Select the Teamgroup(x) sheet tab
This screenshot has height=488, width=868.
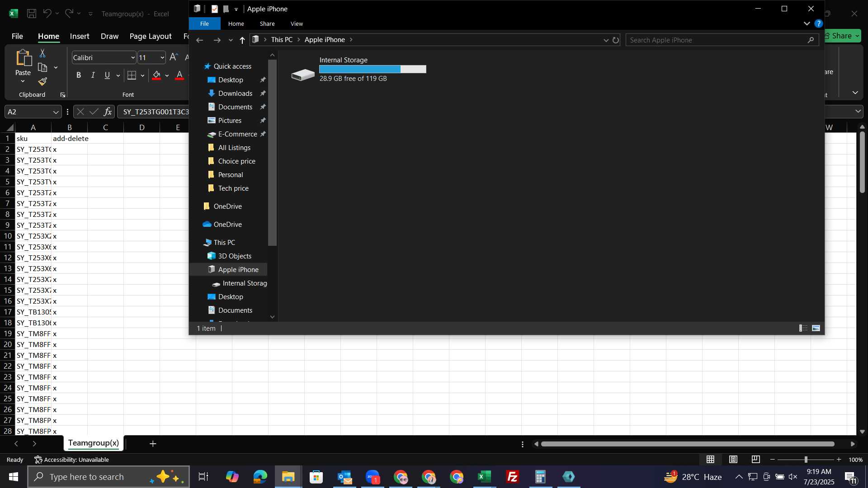tap(94, 443)
